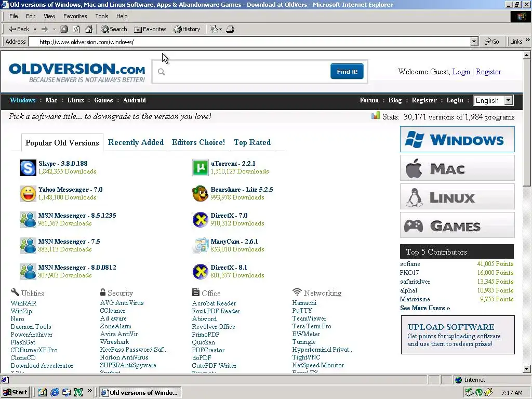Viewport: 532px width, 399px height.
Task: Open the Help menu
Action: point(122,16)
